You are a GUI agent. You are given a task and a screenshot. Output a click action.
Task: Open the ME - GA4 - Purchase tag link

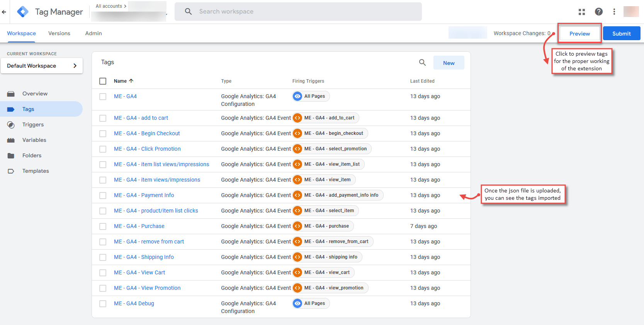coord(139,226)
